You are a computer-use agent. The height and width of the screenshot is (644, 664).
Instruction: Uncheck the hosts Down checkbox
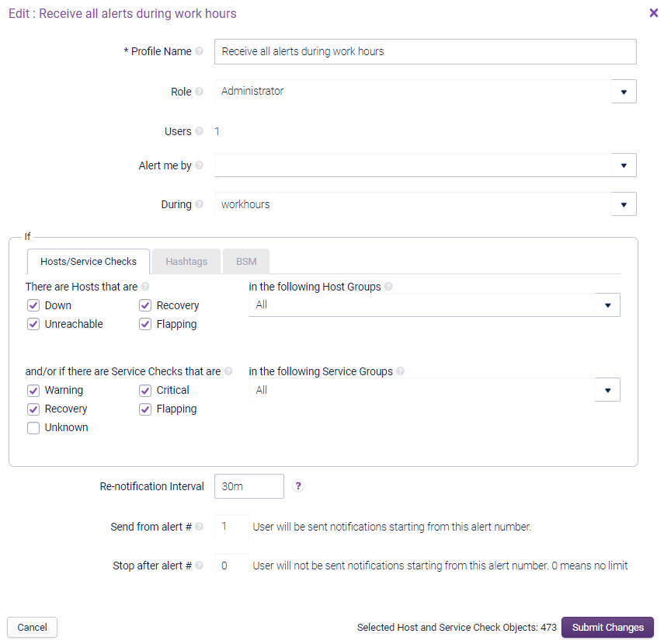tap(33, 305)
